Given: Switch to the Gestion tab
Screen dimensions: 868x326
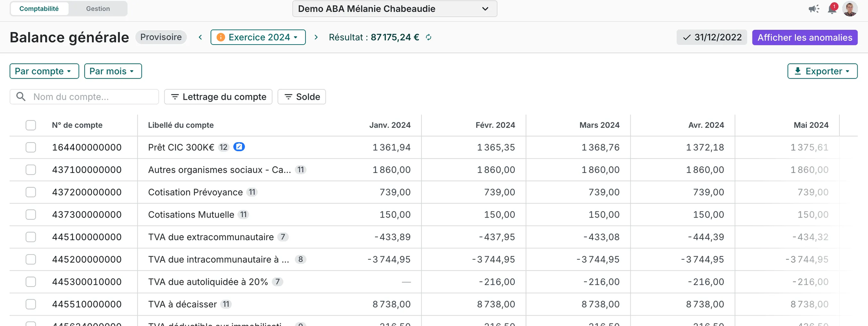Looking at the screenshot, I should [98, 9].
